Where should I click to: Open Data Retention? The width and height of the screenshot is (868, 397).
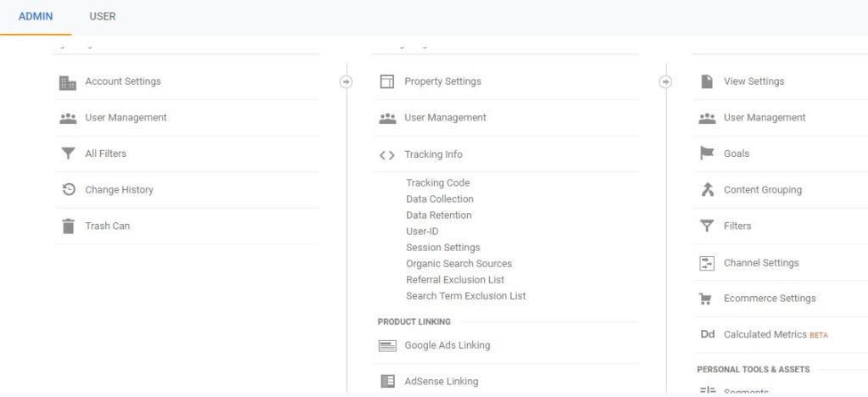(x=439, y=215)
